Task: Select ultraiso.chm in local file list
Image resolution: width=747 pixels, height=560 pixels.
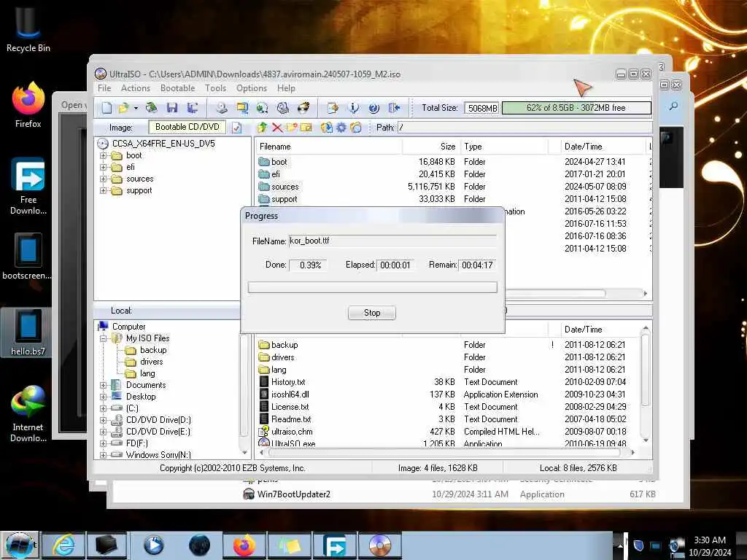Action: (292, 432)
